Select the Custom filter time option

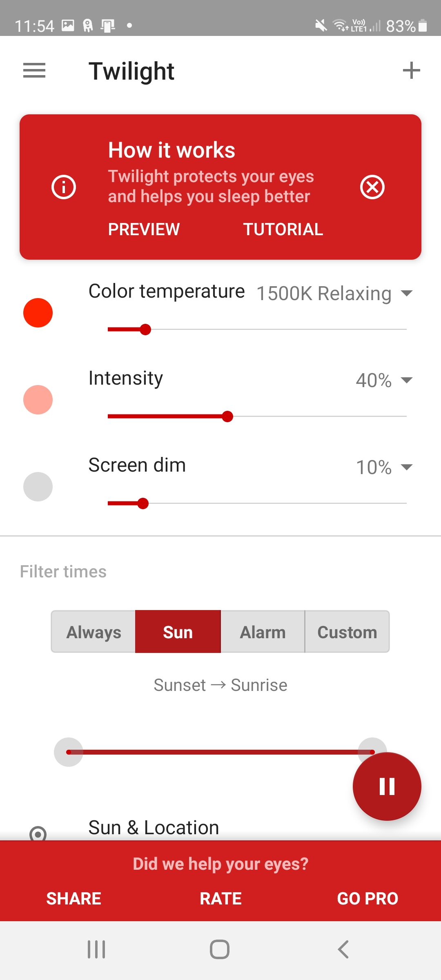tap(347, 632)
